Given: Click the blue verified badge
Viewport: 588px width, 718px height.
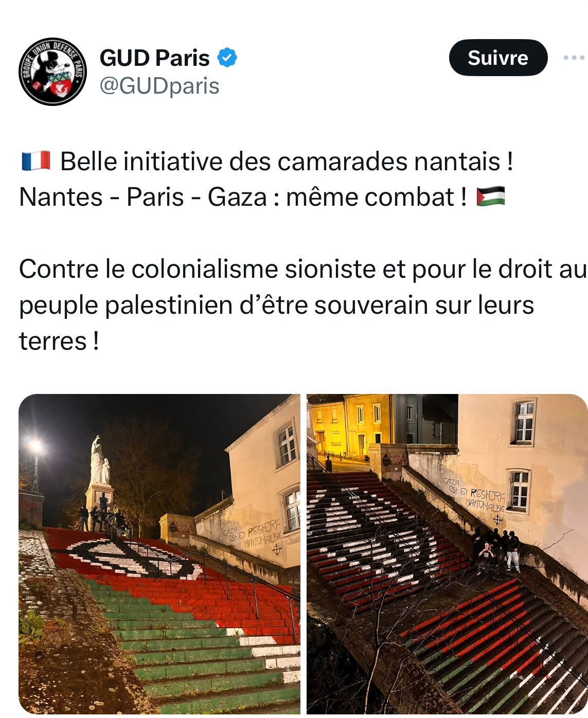Looking at the screenshot, I should click(227, 58).
